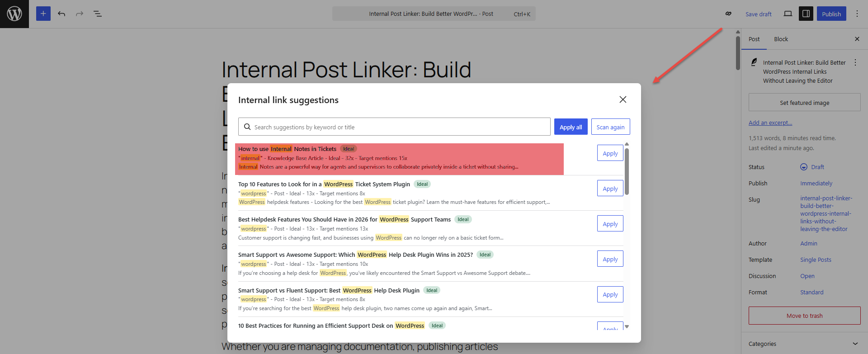The height and width of the screenshot is (354, 868).
Task: Close the Internal link suggestions dialog
Action: point(623,99)
